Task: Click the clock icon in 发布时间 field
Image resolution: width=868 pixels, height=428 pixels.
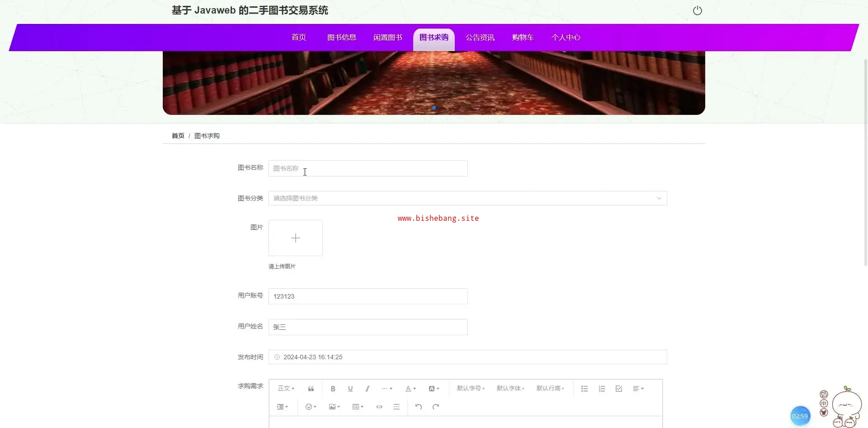Action: (x=277, y=357)
